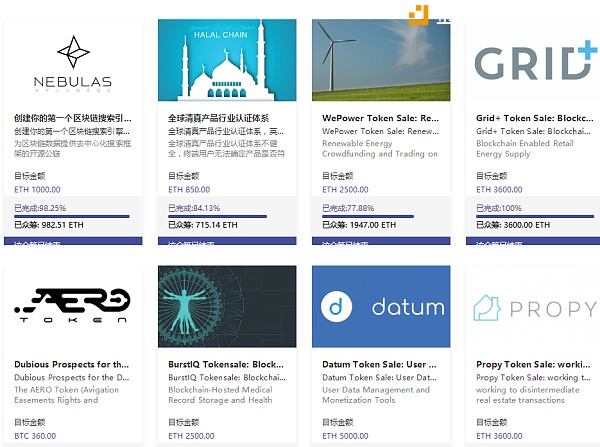Viewport: 600px width, 447px height.
Task: Click working to disintermediate real estate text
Action: pyautogui.click(x=528, y=395)
